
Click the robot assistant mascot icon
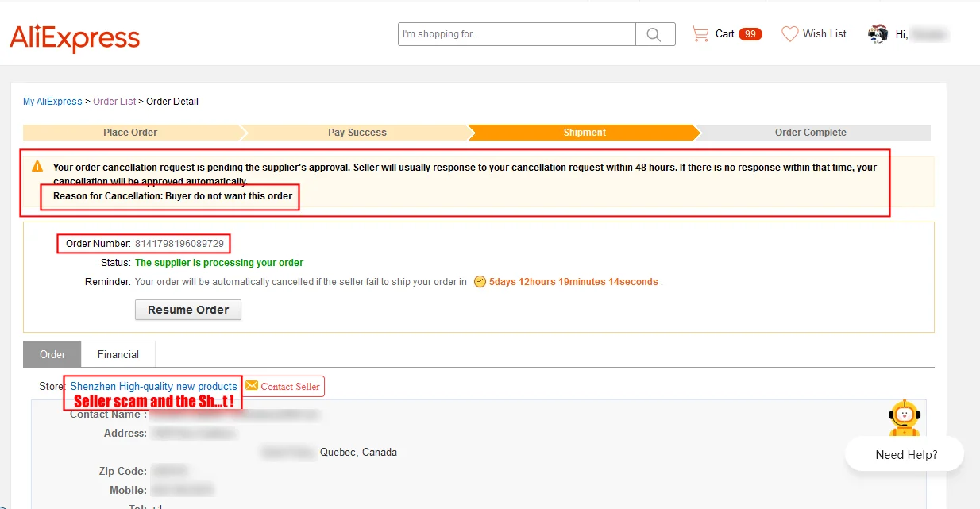click(905, 417)
